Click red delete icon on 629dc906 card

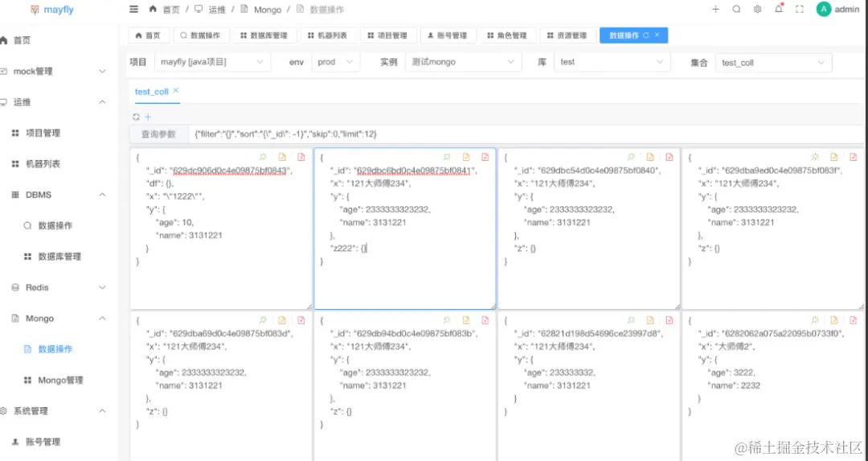click(x=301, y=158)
